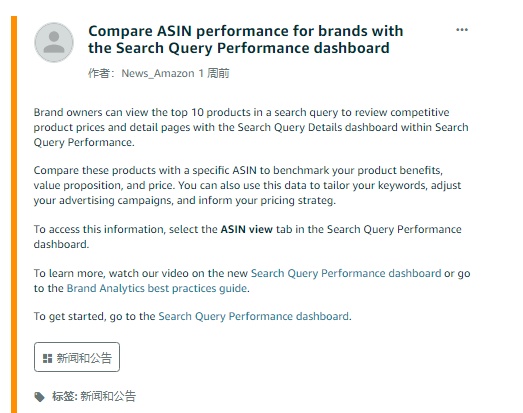Click the paragraph starting 'To access this information'

(247, 237)
